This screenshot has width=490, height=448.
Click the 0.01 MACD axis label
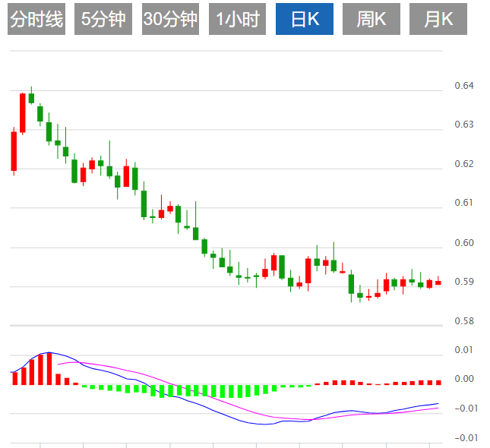[x=463, y=350]
